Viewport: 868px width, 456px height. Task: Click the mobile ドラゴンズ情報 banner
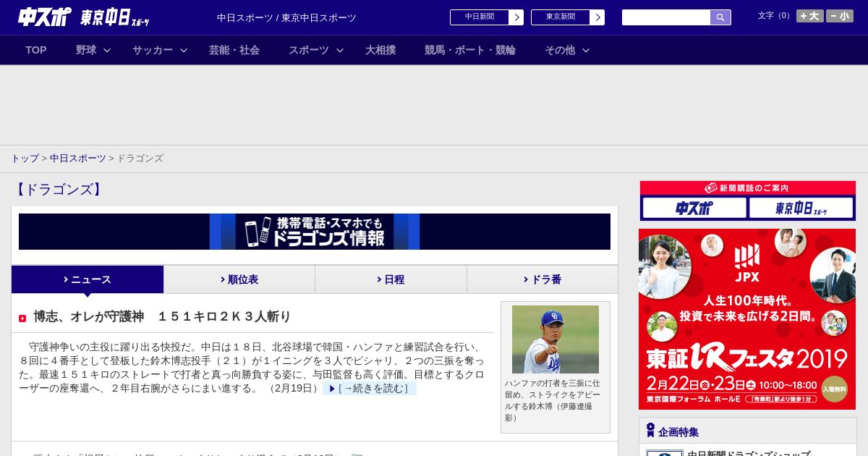click(x=315, y=232)
